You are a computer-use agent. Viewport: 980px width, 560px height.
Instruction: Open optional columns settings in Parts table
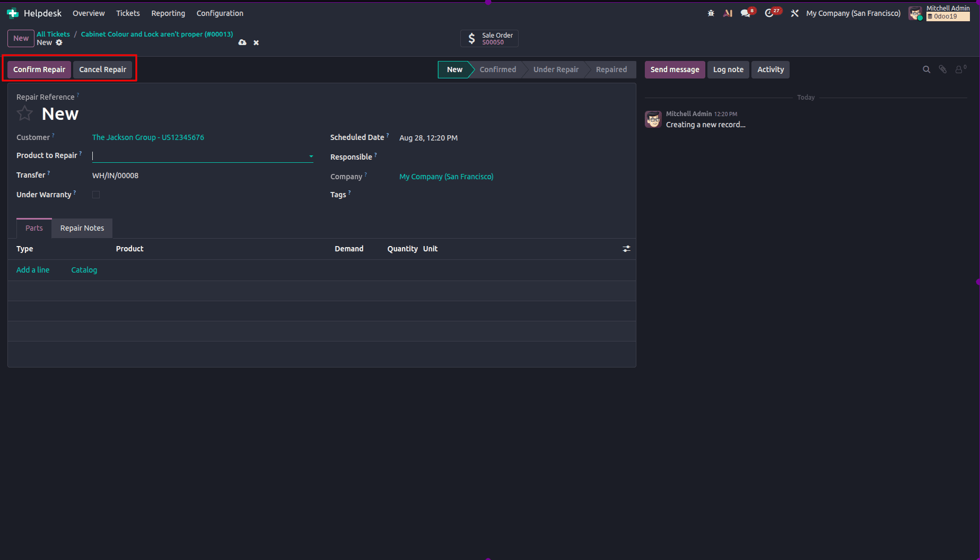coord(626,249)
